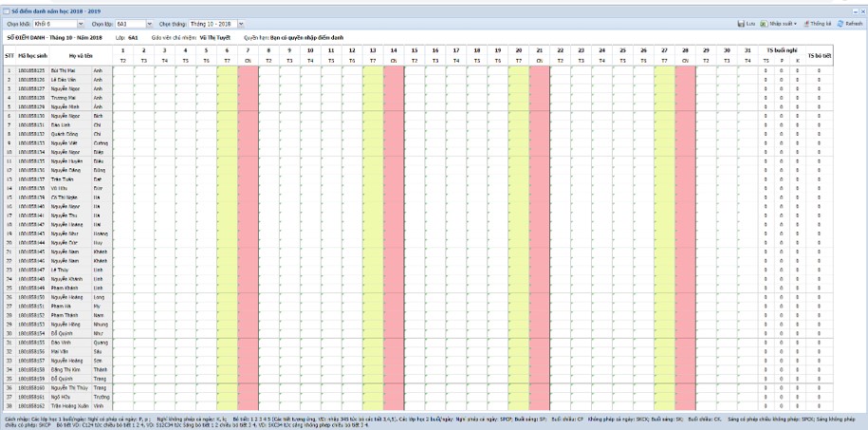Click the Họ và tên column header
The image size is (868, 430).
pos(81,54)
